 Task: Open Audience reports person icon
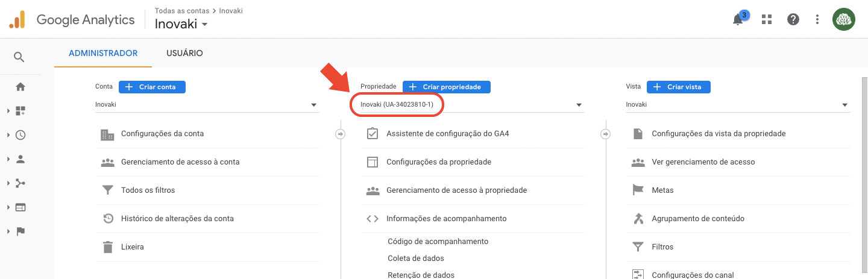(x=20, y=159)
